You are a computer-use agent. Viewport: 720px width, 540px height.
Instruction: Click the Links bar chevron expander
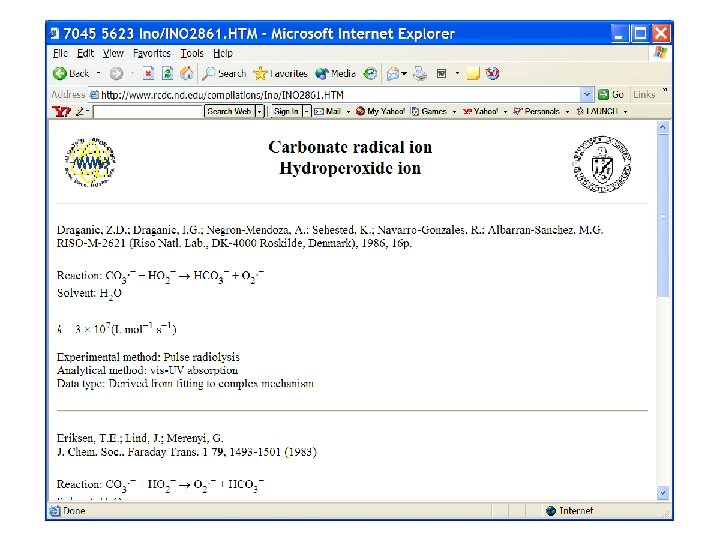tap(664, 90)
